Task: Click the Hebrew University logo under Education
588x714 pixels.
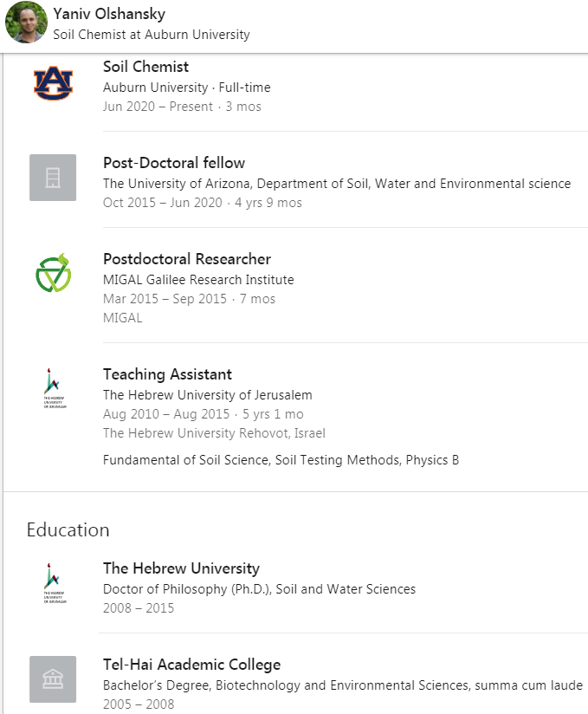Action: click(x=53, y=583)
